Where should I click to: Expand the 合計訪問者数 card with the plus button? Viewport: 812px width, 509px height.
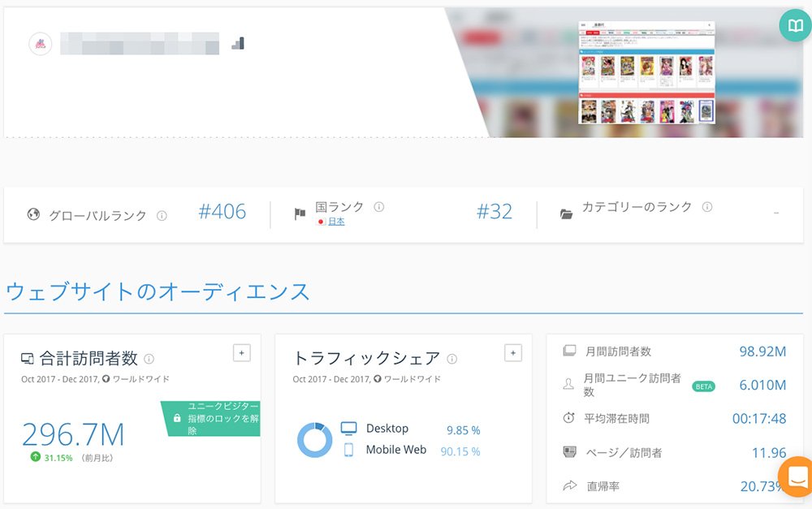[x=241, y=353]
